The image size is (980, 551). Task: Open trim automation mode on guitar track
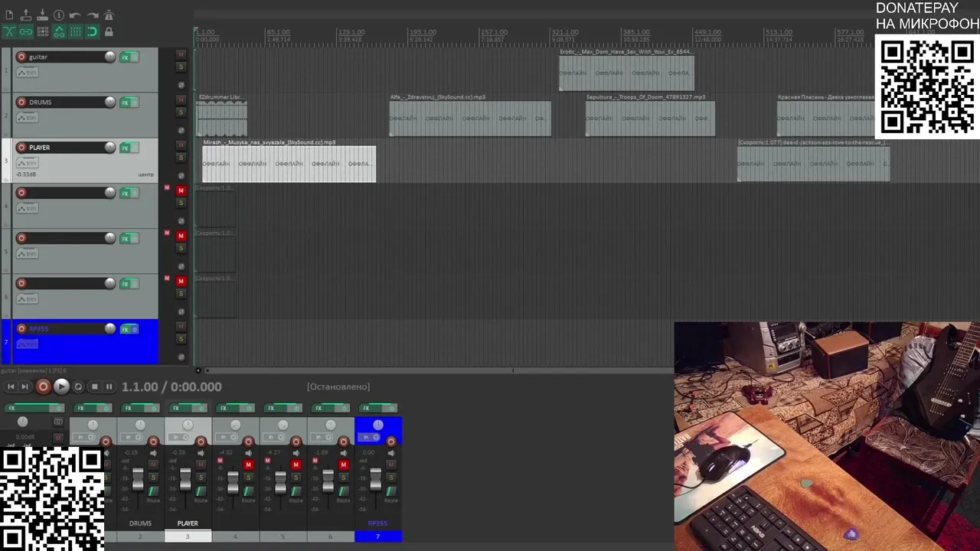click(x=28, y=73)
